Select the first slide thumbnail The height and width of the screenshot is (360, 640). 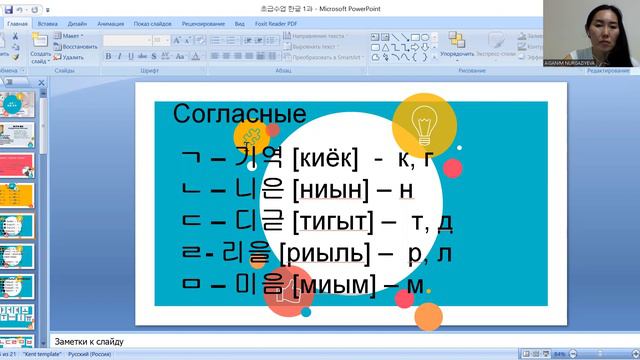[17, 104]
